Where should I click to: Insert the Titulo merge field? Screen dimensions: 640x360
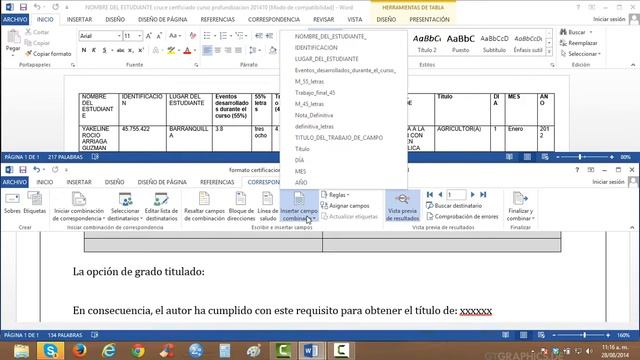(302, 149)
